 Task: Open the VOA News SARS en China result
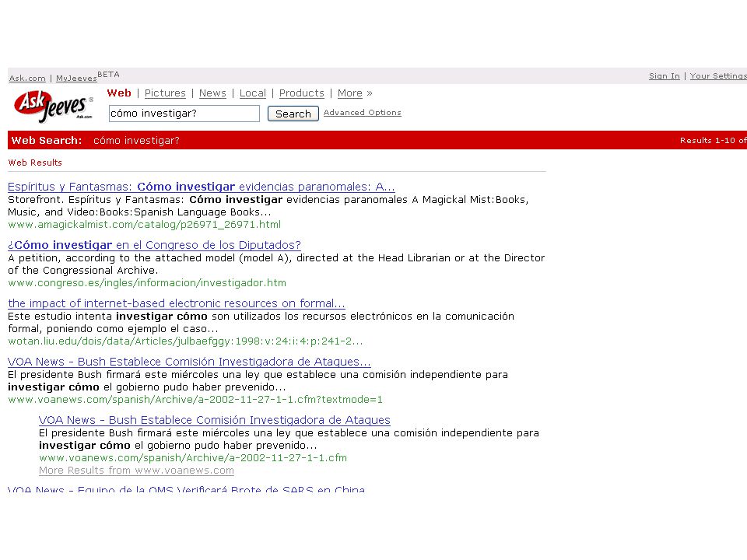[186, 489]
